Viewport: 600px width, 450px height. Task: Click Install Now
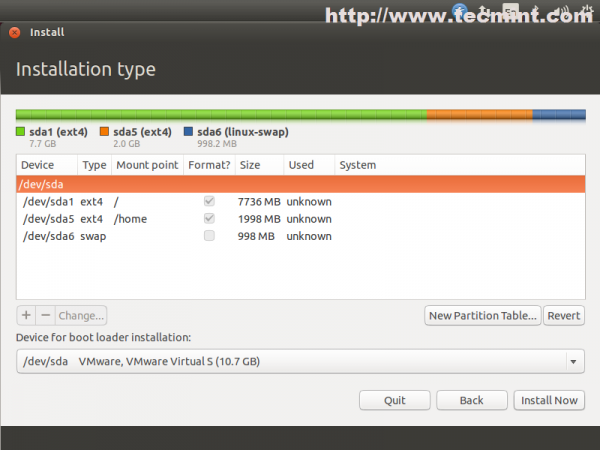549,400
